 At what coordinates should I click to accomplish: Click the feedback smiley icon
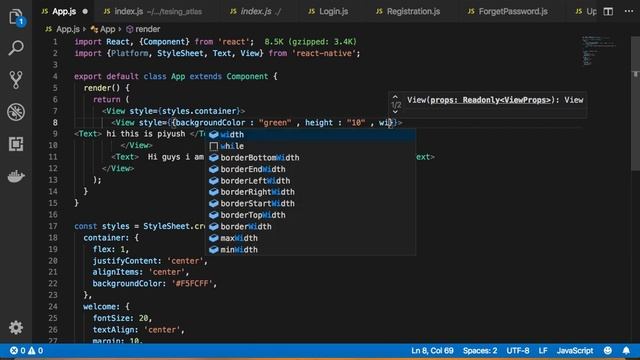[x=608, y=350]
